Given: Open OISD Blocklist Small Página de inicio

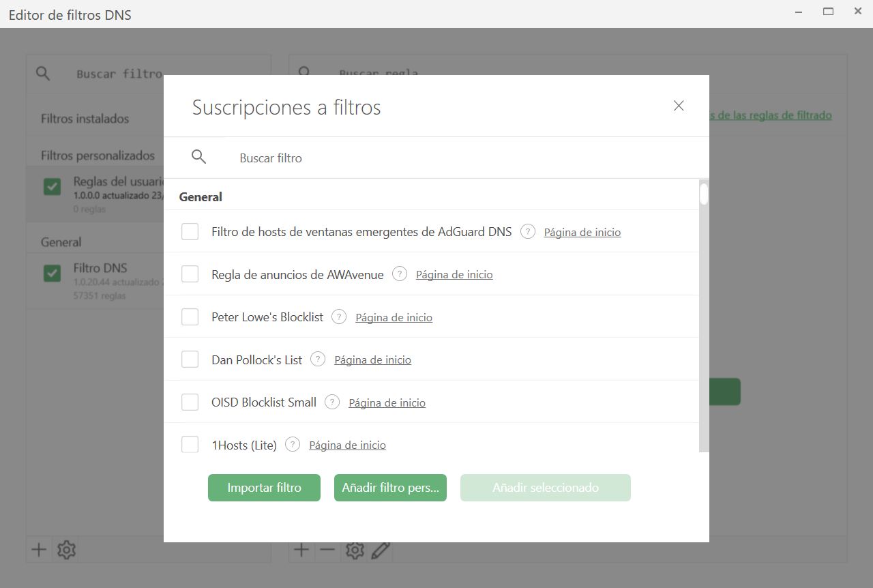Looking at the screenshot, I should [x=387, y=402].
